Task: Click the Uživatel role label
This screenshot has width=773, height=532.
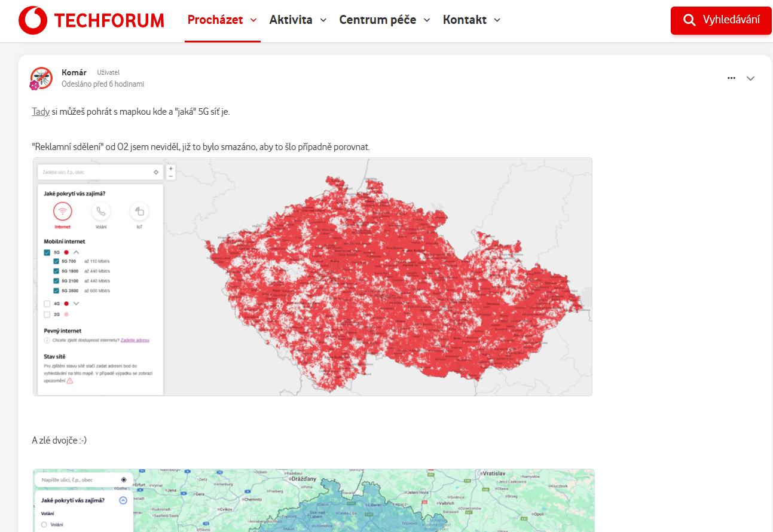Action: tap(108, 72)
